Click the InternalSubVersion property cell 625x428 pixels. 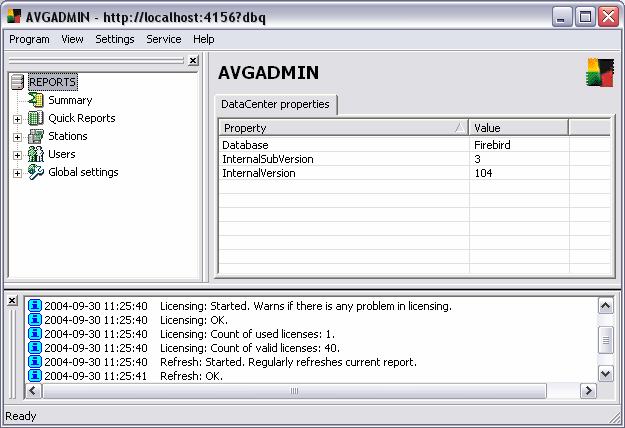pos(344,159)
